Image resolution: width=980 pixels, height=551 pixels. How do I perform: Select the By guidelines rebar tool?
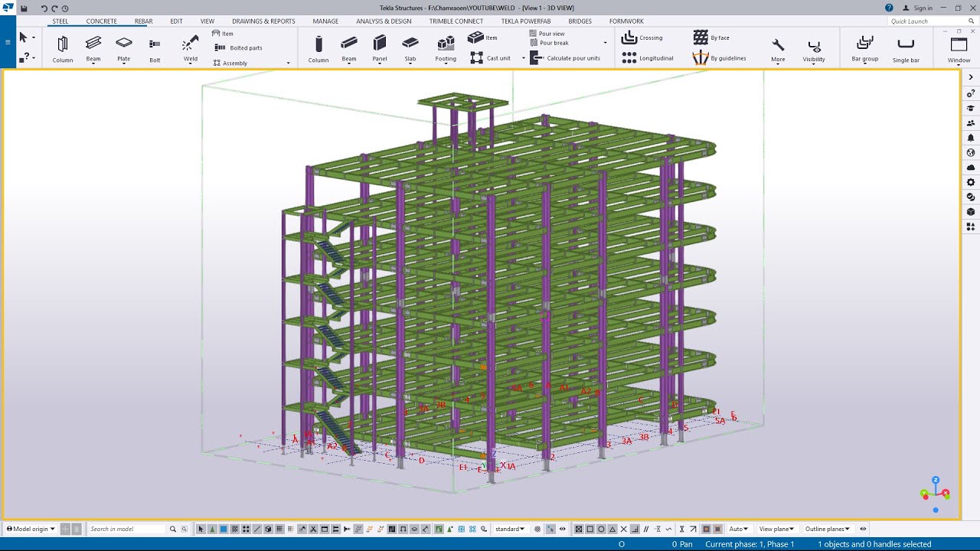[719, 58]
